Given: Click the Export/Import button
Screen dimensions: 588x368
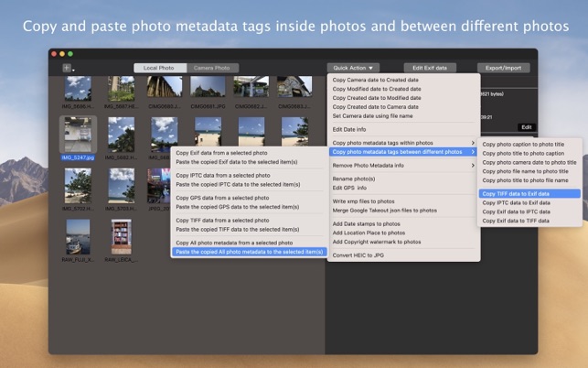Looking at the screenshot, I should (503, 68).
